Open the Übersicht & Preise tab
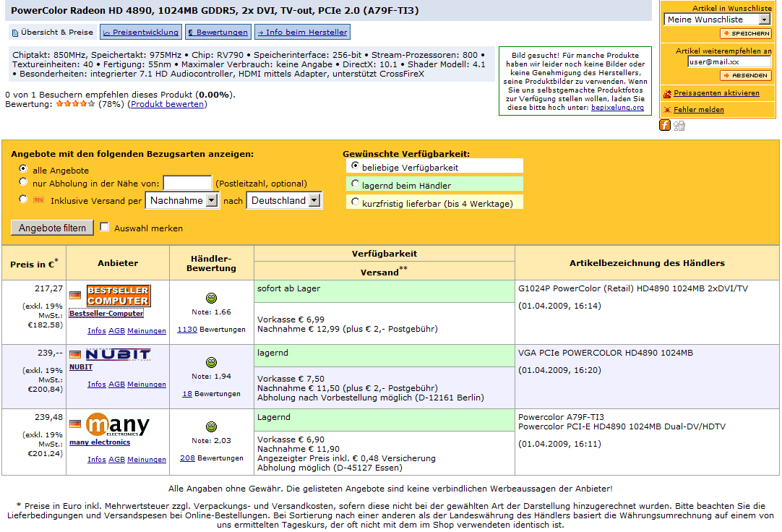Viewport: 782px width, 532px height. (52, 32)
